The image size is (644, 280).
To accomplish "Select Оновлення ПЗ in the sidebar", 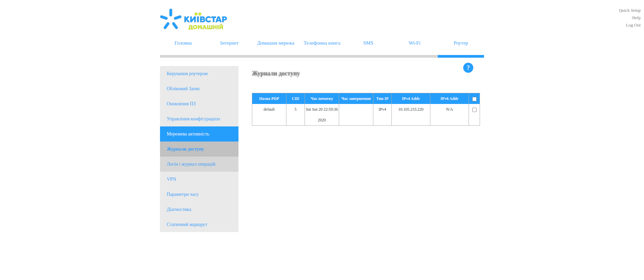I will point(181,104).
